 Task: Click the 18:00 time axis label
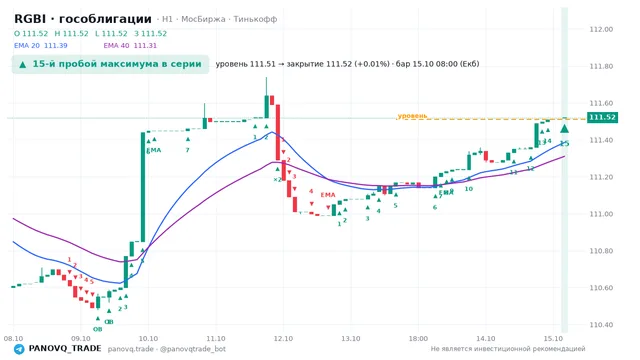coord(418,339)
